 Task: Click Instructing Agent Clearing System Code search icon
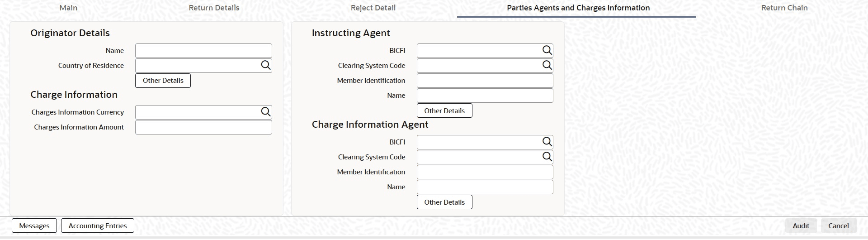tap(547, 65)
